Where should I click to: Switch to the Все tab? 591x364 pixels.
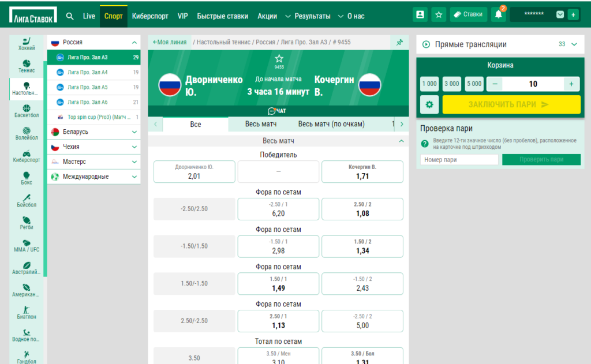[x=196, y=125]
